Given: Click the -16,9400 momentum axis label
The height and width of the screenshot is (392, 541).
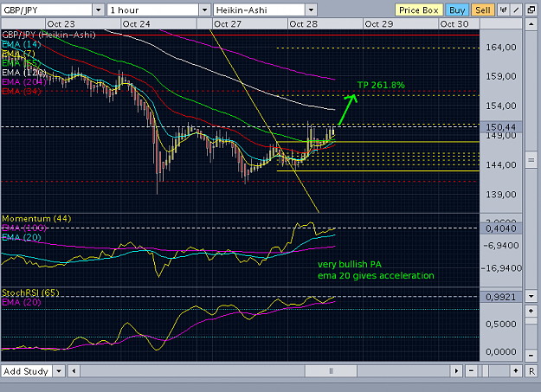Looking at the screenshot, I should (502, 267).
